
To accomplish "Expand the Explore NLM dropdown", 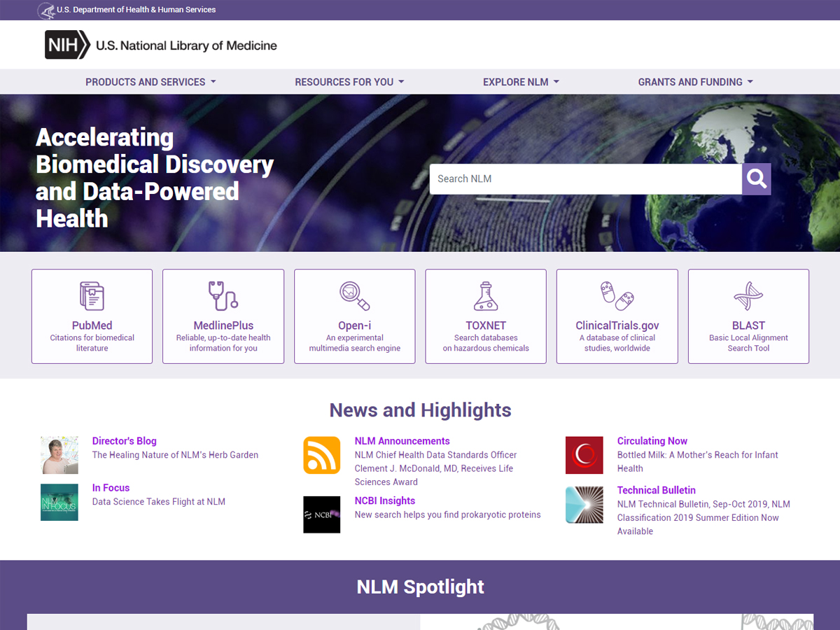I will [521, 82].
